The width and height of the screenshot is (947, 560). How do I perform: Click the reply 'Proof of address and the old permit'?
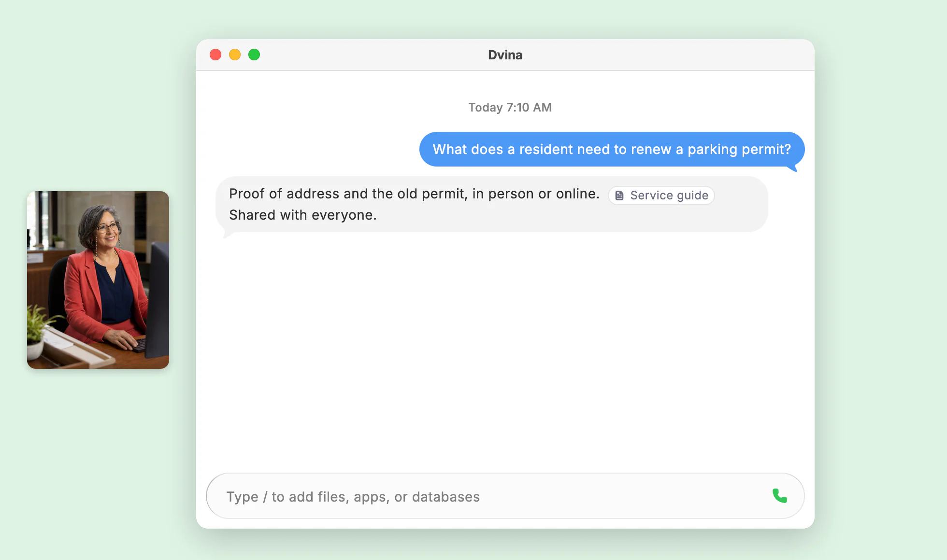click(x=348, y=194)
